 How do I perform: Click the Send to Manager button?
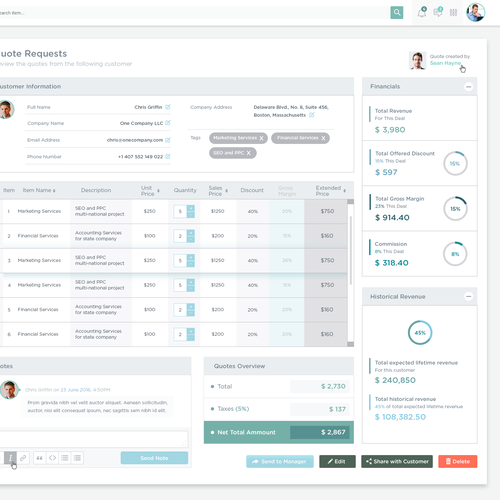tap(280, 461)
